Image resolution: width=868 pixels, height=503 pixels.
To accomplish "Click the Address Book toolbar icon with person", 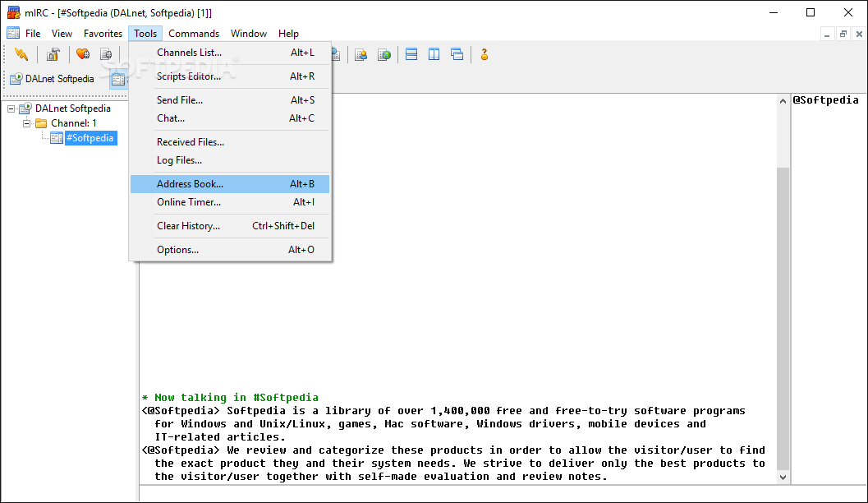I will coord(361,54).
